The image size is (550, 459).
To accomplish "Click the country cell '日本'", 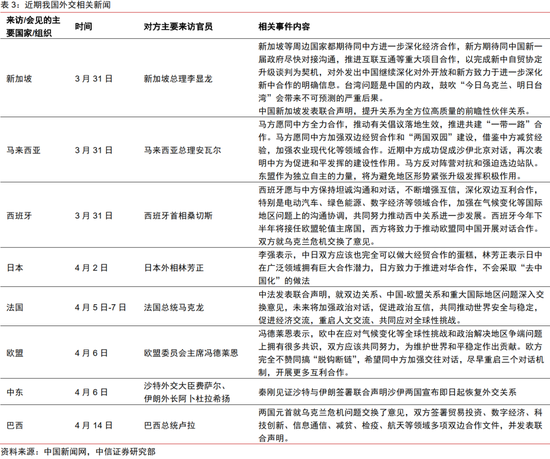I will 15,268.
